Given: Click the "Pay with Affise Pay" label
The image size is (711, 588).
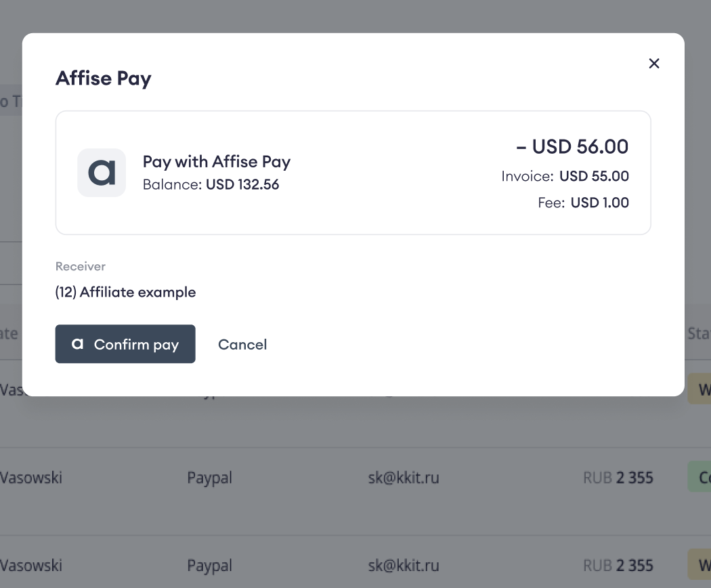Looking at the screenshot, I should tap(217, 162).
